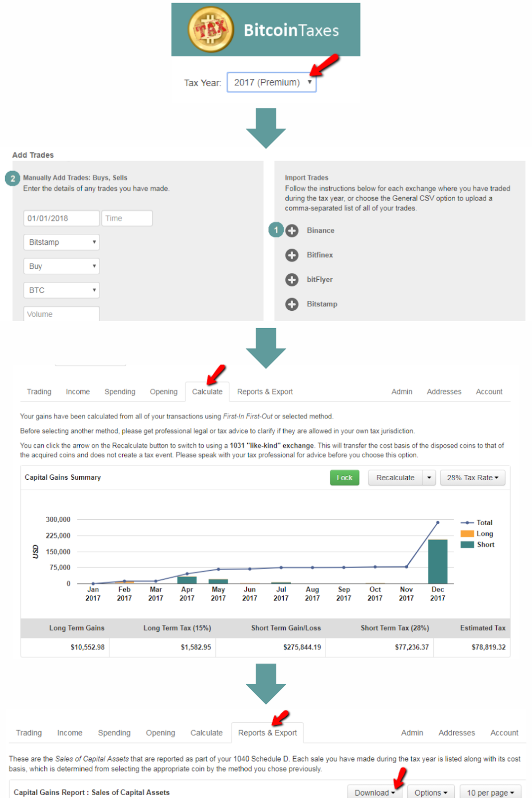Viewport: 532px width, 798px height.
Task: Switch to Opening tab in upper tab bar
Action: [x=164, y=392]
